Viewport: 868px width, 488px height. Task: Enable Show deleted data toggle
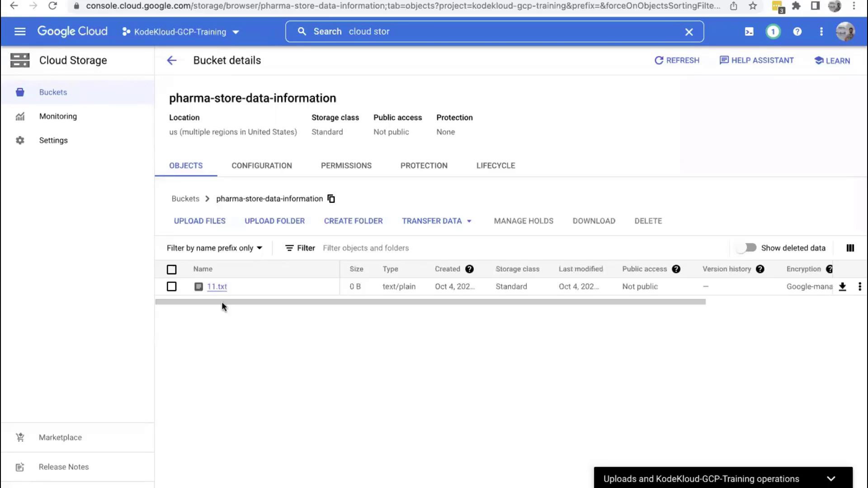tap(747, 248)
